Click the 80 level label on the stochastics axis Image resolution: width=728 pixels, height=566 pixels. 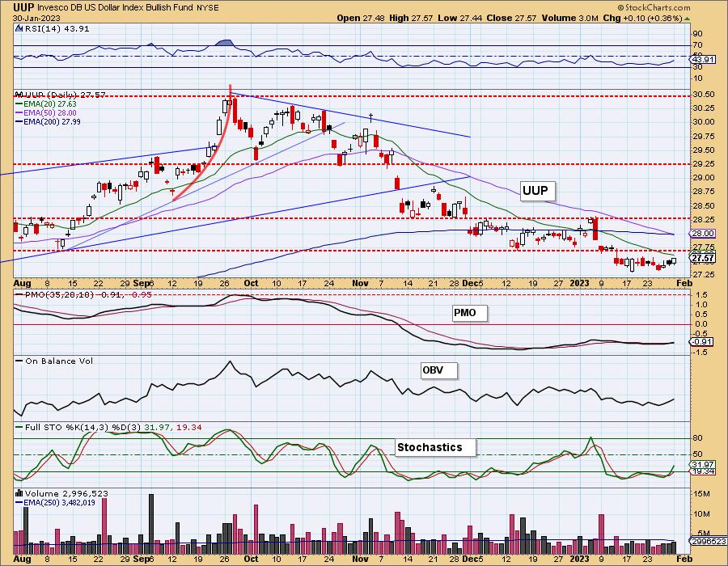click(698, 438)
